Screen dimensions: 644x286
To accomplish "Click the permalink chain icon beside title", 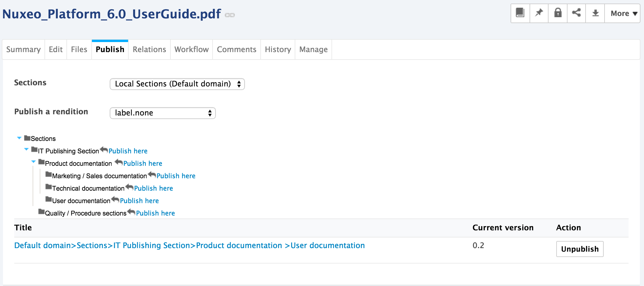I will (x=230, y=15).
